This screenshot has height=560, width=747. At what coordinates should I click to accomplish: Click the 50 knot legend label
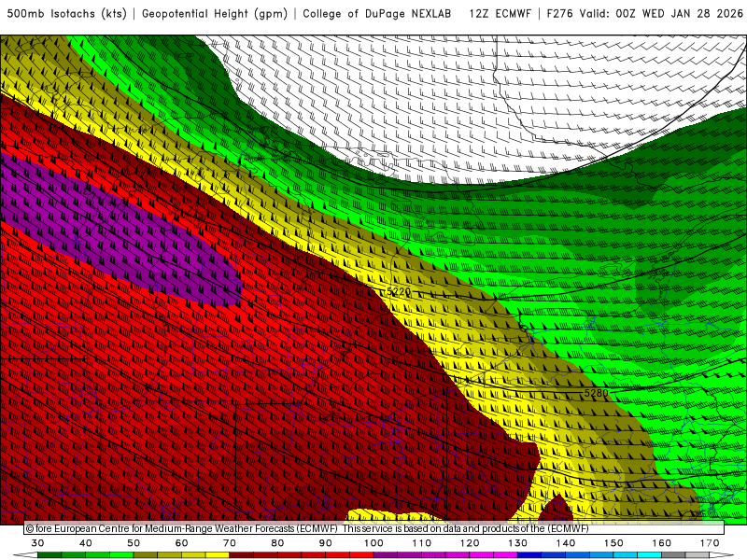134,543
